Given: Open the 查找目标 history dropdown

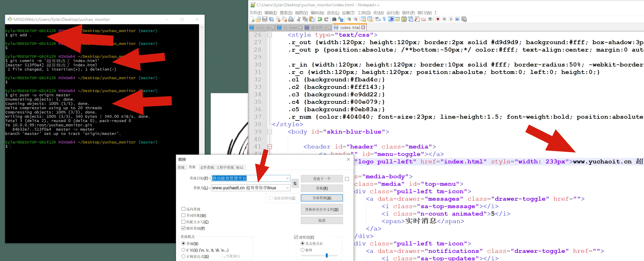Looking at the screenshot, I should [x=287, y=178].
